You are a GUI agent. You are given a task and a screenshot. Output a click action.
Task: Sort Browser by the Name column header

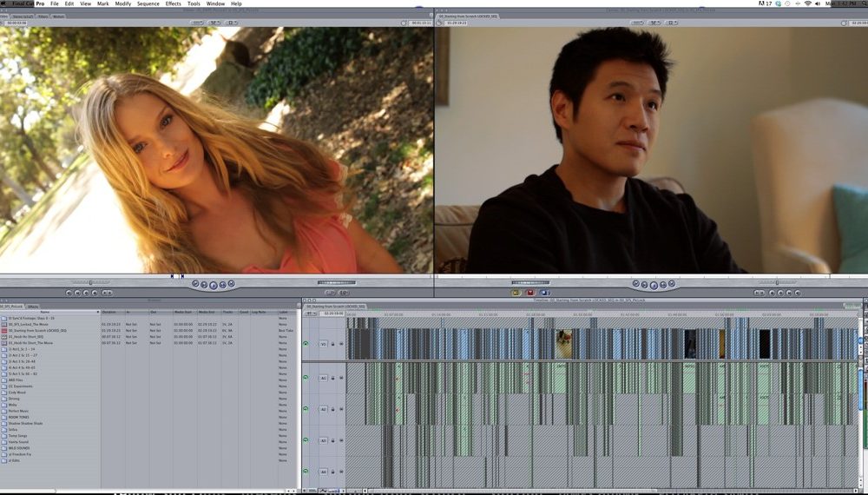[45, 313]
